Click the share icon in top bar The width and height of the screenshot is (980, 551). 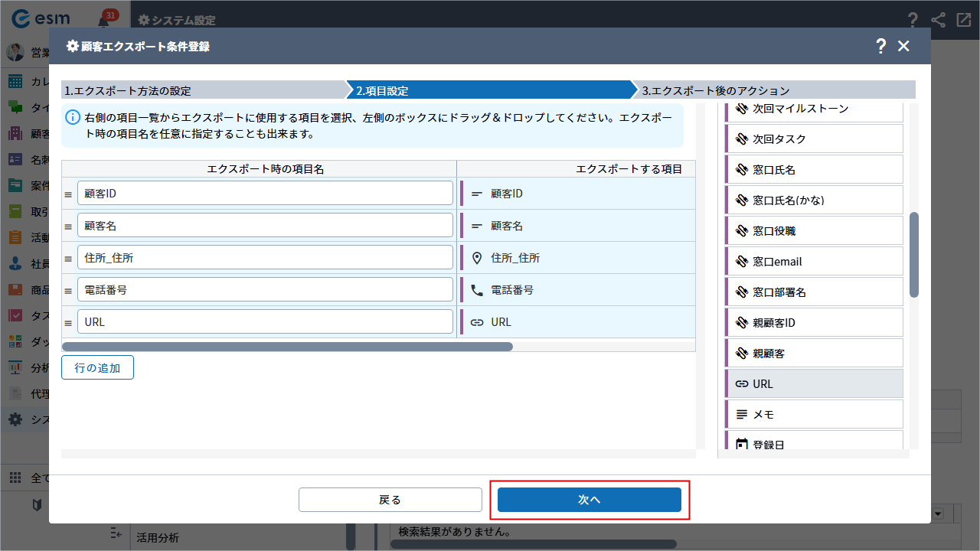click(938, 21)
